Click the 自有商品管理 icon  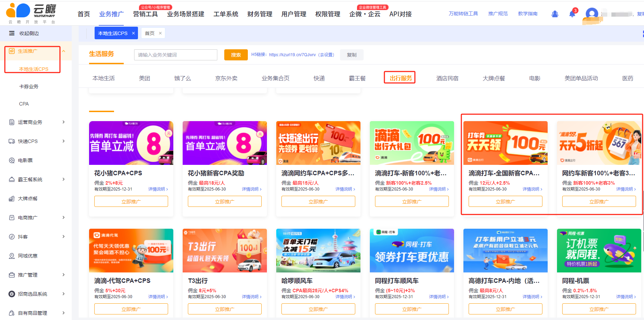point(12,313)
